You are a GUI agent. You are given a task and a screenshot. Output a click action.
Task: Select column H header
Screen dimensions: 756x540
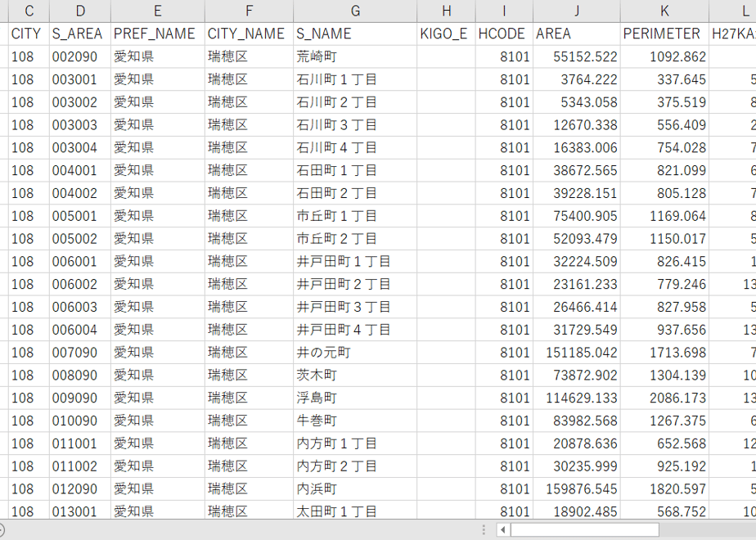447,11
